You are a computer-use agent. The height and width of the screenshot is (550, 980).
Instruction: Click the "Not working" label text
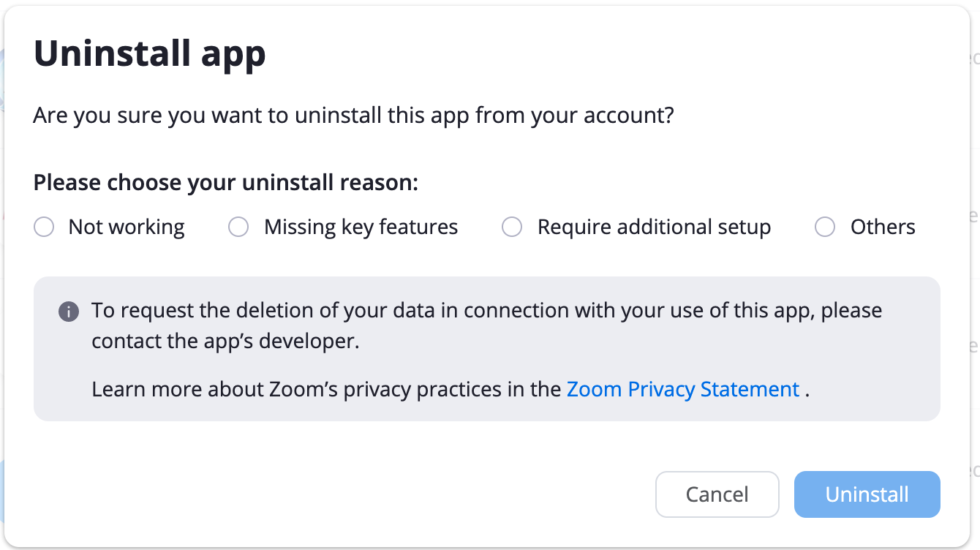[127, 227]
